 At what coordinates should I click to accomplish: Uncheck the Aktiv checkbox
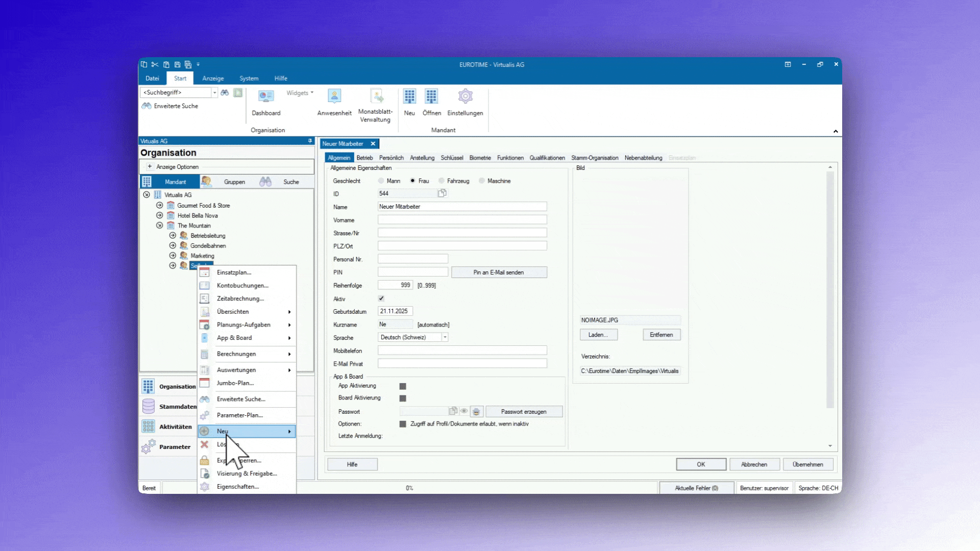(x=381, y=298)
